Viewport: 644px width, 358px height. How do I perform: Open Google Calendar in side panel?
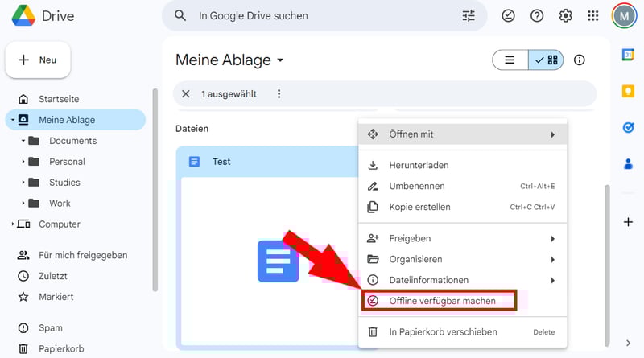(x=628, y=55)
